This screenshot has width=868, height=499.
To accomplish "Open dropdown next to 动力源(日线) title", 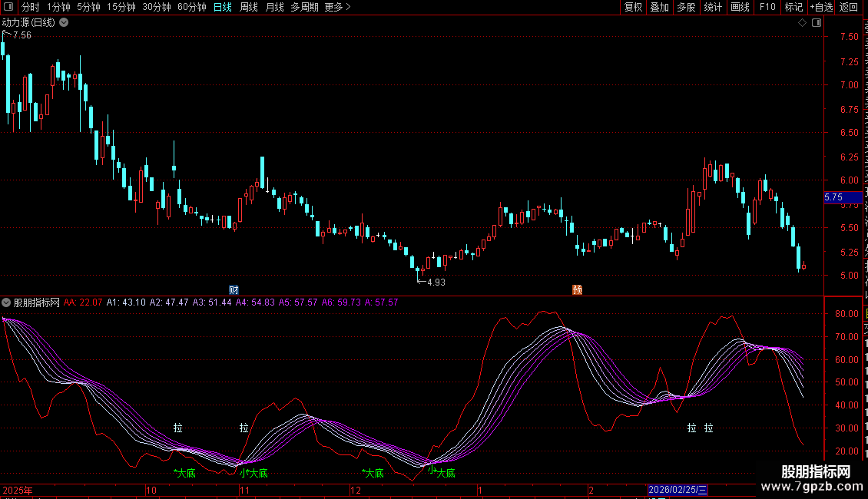I will pyautogui.click(x=64, y=23).
